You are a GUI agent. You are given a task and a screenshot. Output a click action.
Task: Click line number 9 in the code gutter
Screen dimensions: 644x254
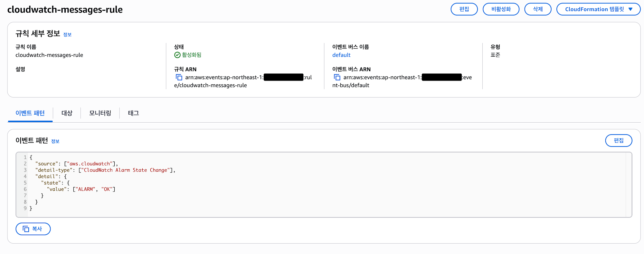pos(25,208)
